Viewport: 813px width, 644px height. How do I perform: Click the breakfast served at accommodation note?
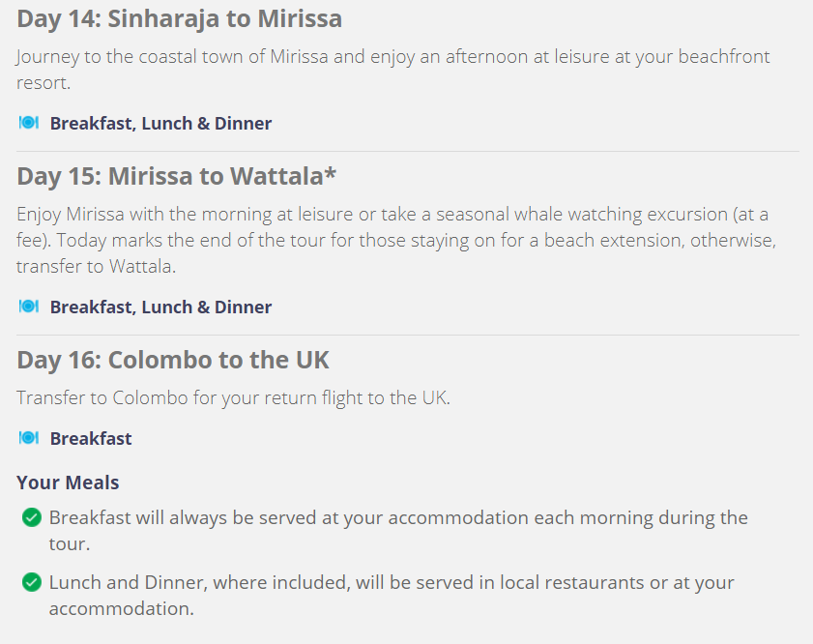coord(398,531)
